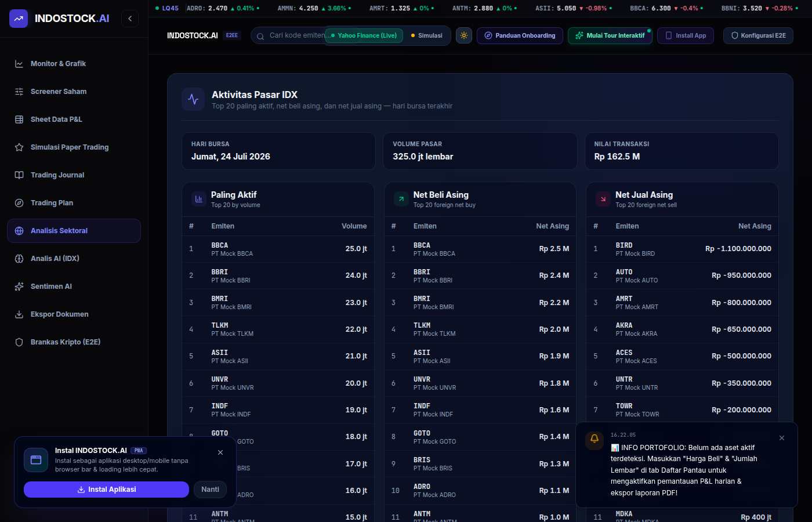
Task: Click the E2EE badge beside the header logo
Action: [x=232, y=35]
